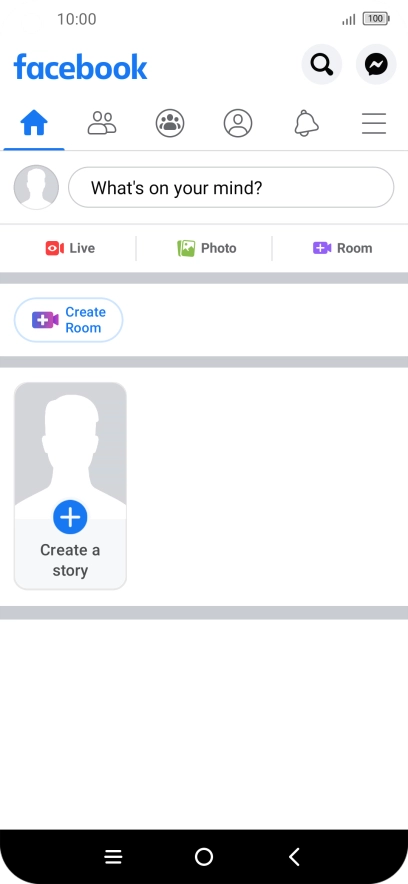
Task: Open the Profile tab
Action: [x=238, y=123]
